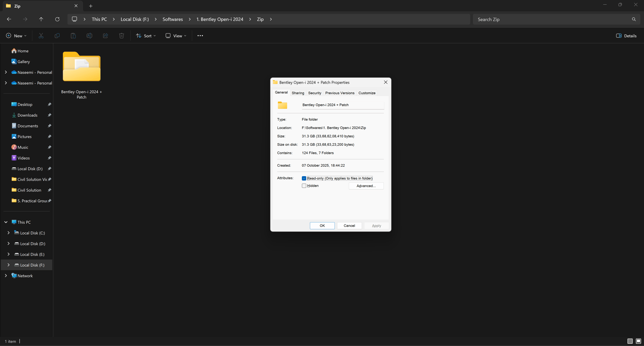Switch to large icons view in status bar
Screen dimensions: 644x346
coord(638,341)
